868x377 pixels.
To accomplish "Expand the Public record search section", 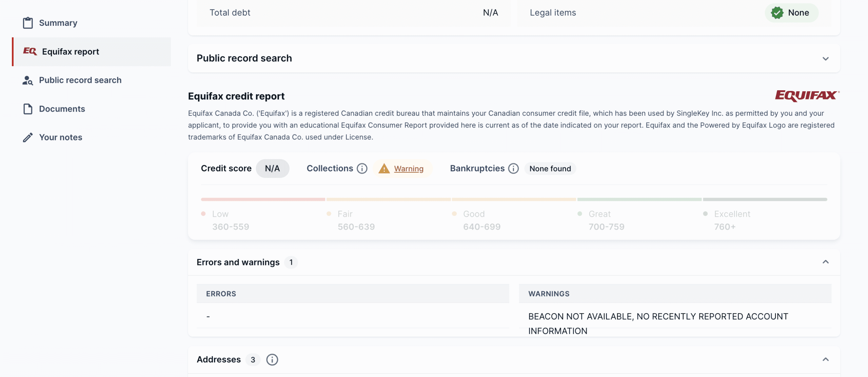I will point(826,59).
